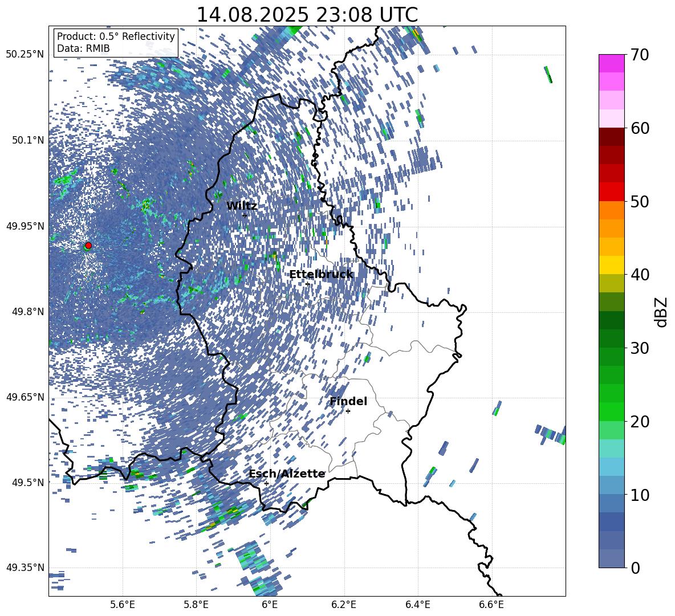Click the bottom slate-blue colorbar segment

pos(611,558)
